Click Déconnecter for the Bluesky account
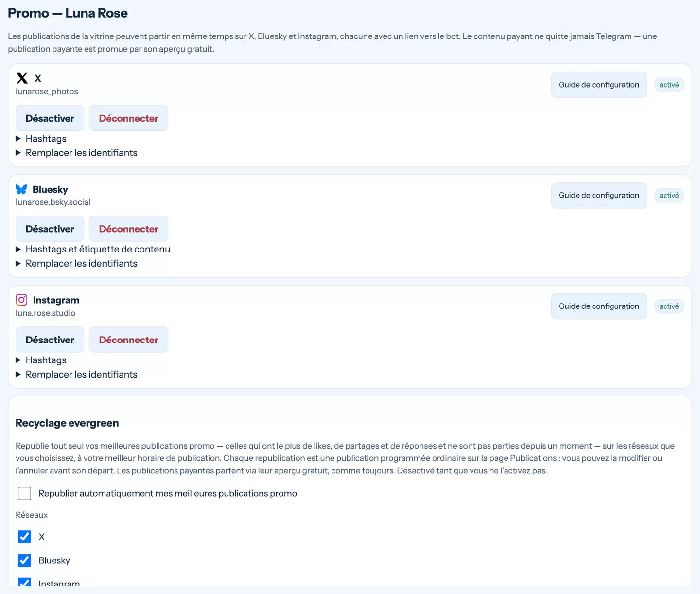The width and height of the screenshot is (700, 594). pyautogui.click(x=129, y=229)
